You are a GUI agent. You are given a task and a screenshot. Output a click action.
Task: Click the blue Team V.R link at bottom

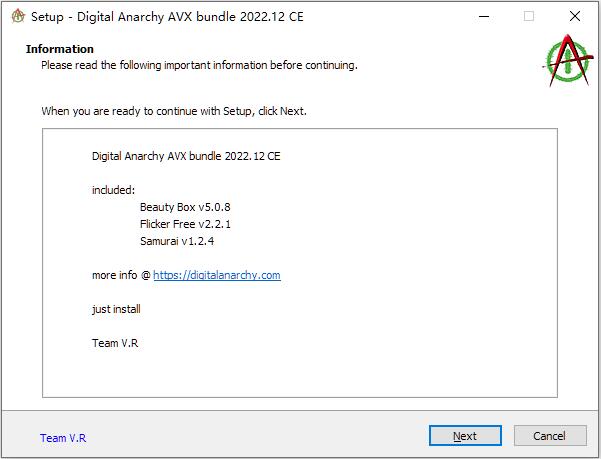pyautogui.click(x=63, y=438)
